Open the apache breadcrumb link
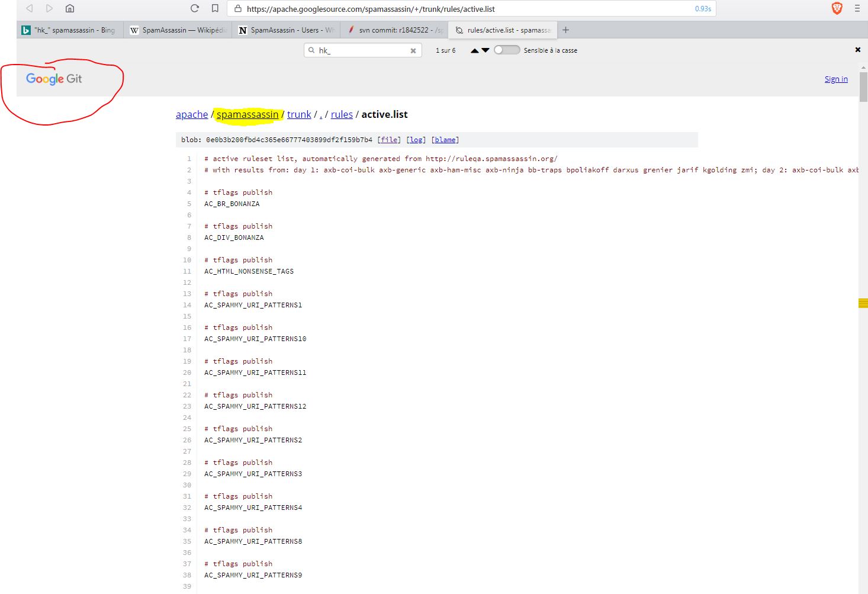This screenshot has height=594, width=868. click(192, 114)
